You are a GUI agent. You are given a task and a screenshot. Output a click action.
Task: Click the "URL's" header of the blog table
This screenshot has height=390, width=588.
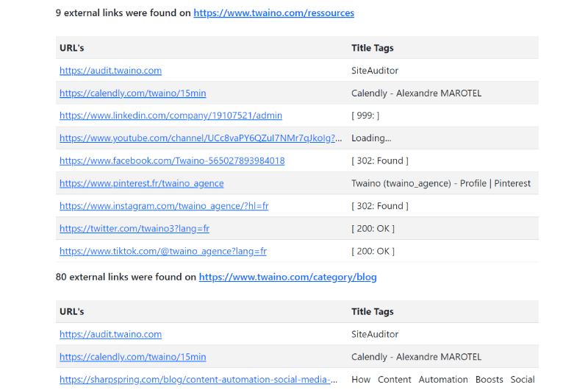(x=71, y=311)
